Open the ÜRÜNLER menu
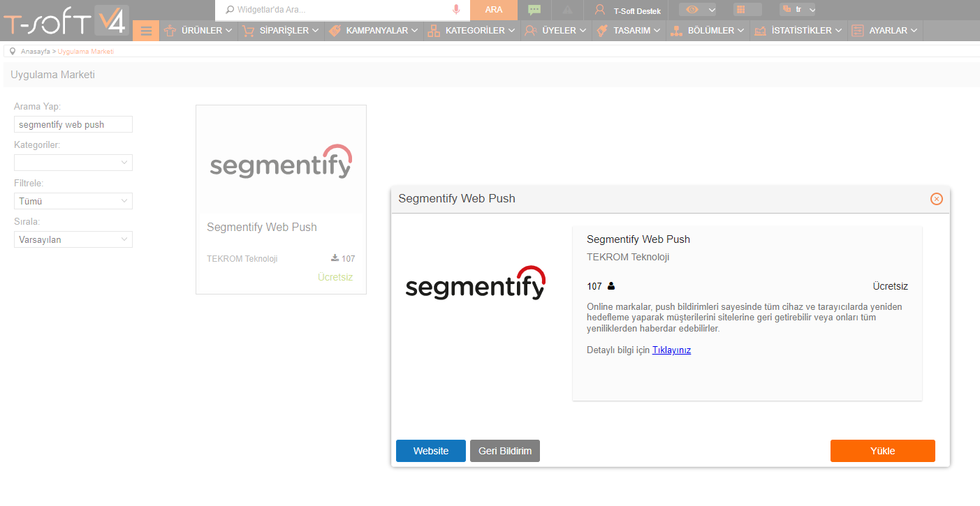The image size is (980, 506). click(x=198, y=31)
